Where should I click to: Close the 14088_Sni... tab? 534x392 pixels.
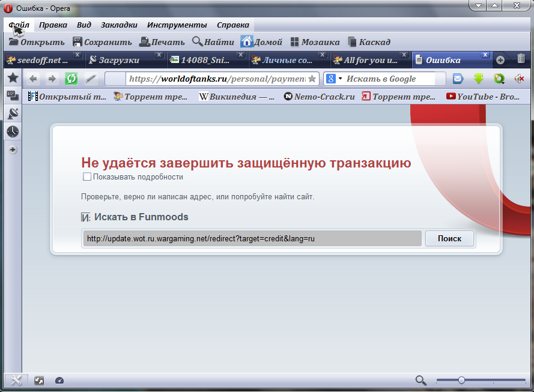(240, 55)
